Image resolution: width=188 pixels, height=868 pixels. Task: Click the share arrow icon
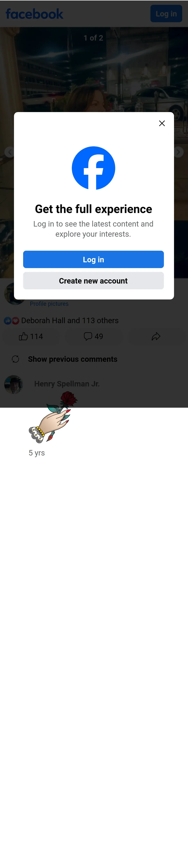click(x=156, y=336)
